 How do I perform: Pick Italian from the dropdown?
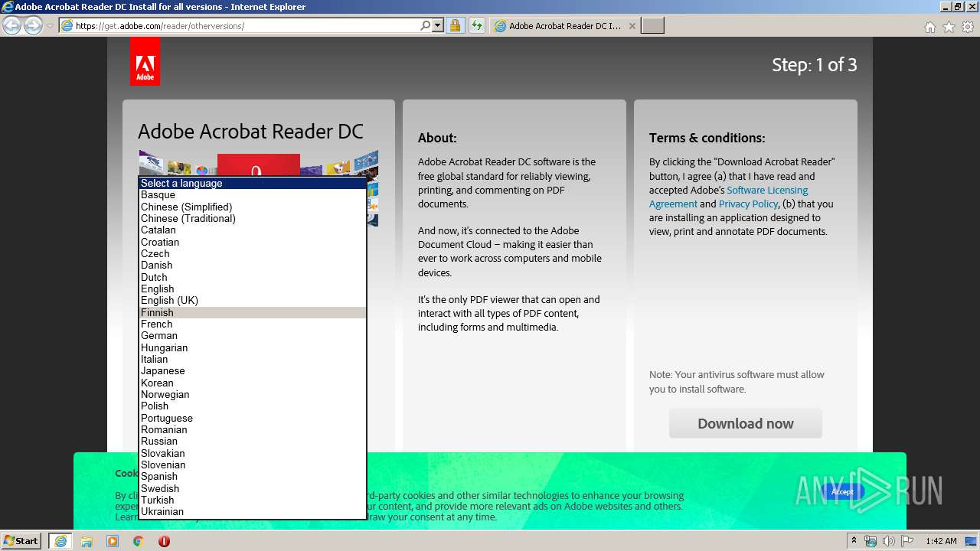tap(253, 359)
